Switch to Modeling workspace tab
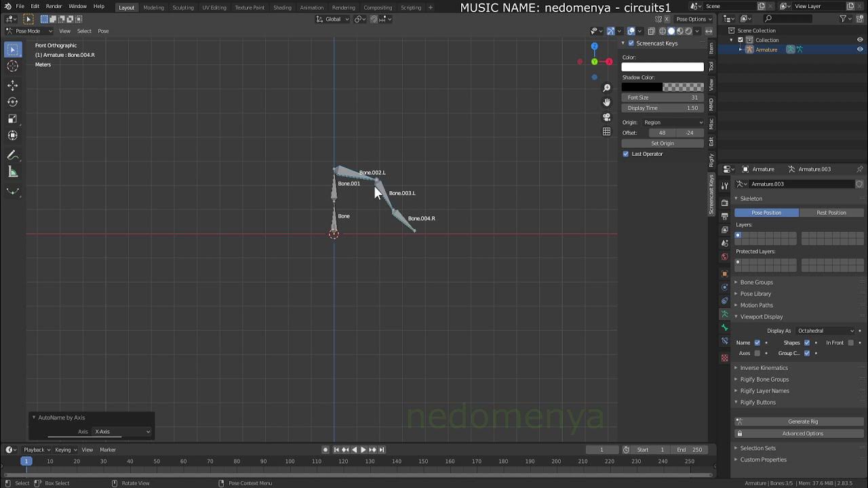Screen dimensions: 868x488 pos(153,7)
